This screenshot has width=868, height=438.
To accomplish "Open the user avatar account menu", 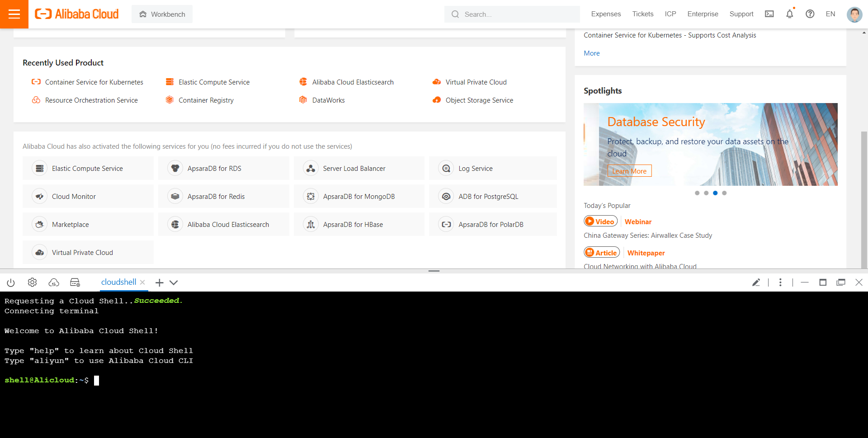I will [x=854, y=14].
